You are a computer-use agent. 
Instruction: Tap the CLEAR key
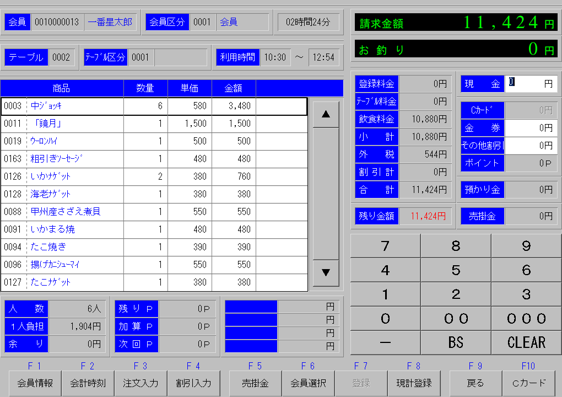(x=526, y=343)
